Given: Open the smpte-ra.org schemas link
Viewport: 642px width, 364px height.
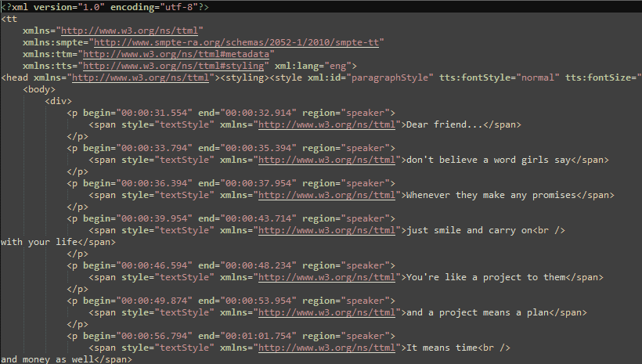Looking at the screenshot, I should coord(236,42).
